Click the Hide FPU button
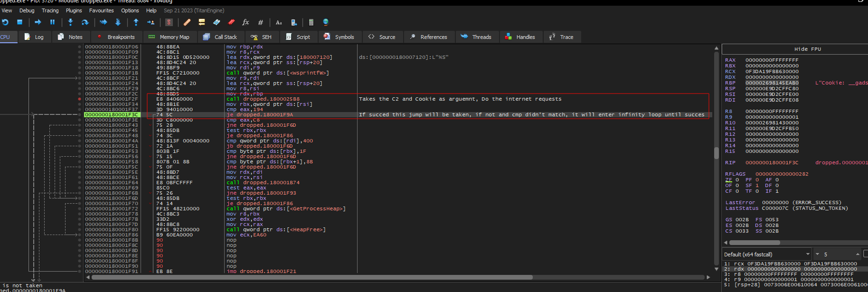This screenshot has width=868, height=292. tap(807, 49)
